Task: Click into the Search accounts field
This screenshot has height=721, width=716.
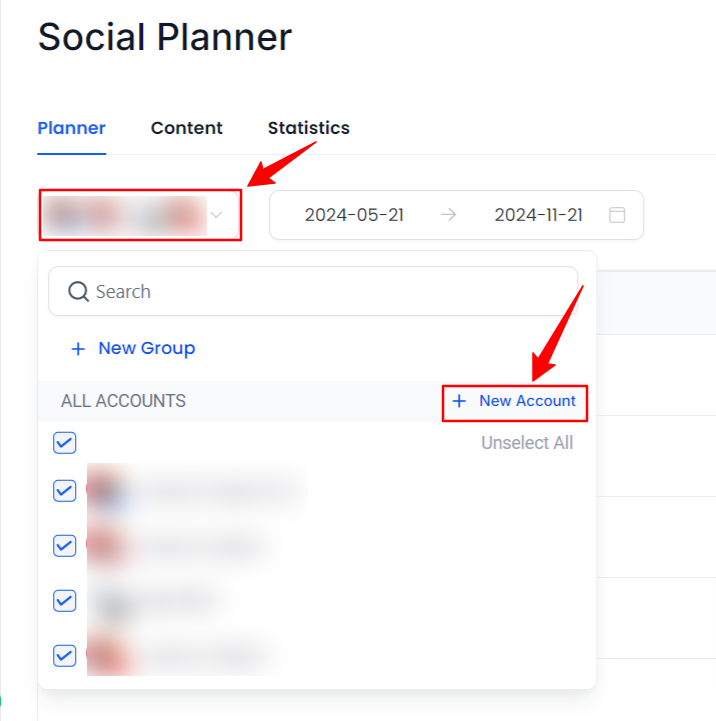Action: 313,292
